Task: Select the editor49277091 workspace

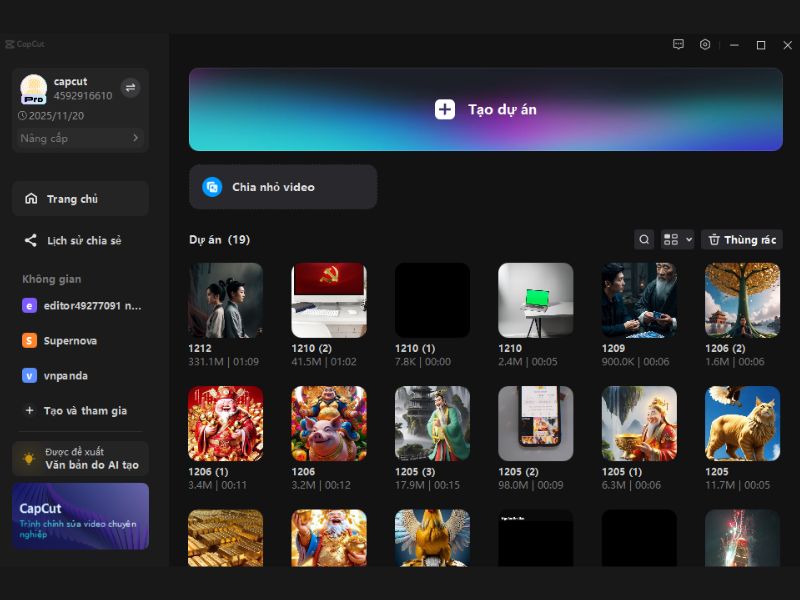Action: [82, 306]
